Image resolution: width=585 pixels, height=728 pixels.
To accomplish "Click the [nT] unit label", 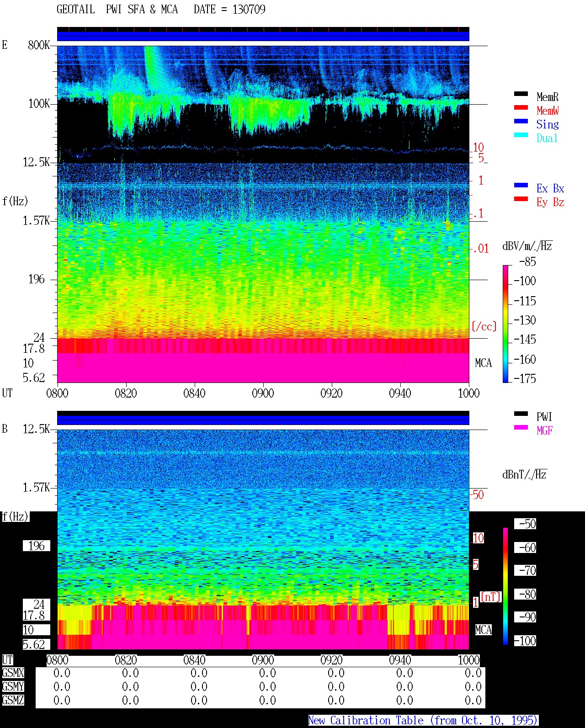I will coord(491,597).
